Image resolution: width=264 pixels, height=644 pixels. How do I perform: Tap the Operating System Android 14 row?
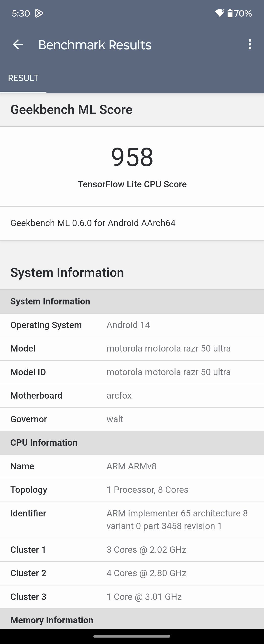click(132, 325)
